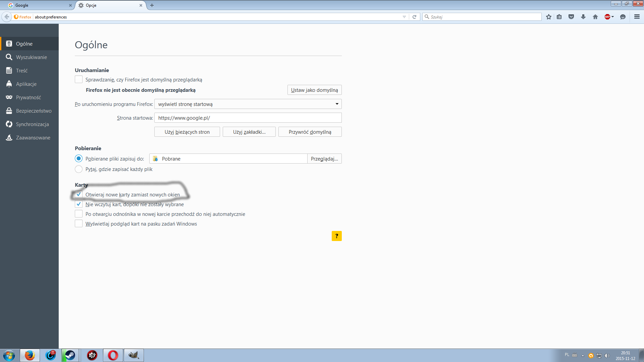Viewport: 644px width, 362px height.
Task: Click the 'Strona startowa' homepage URL field
Action: pyautogui.click(x=248, y=118)
